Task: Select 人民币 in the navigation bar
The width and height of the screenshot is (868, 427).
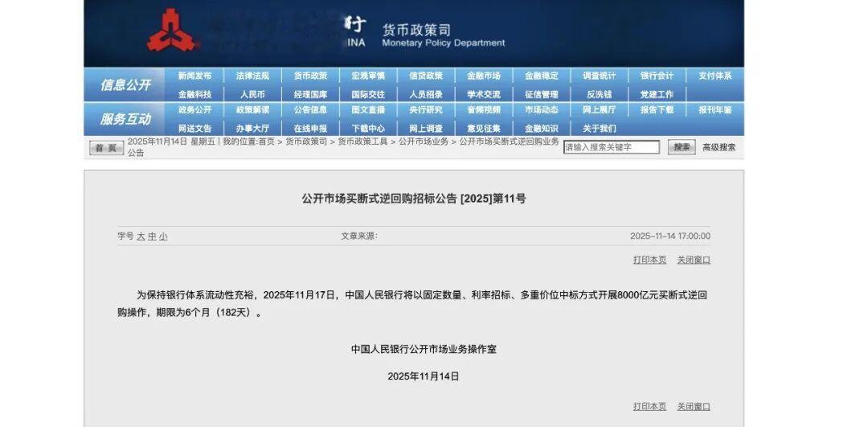Action: pos(252,94)
